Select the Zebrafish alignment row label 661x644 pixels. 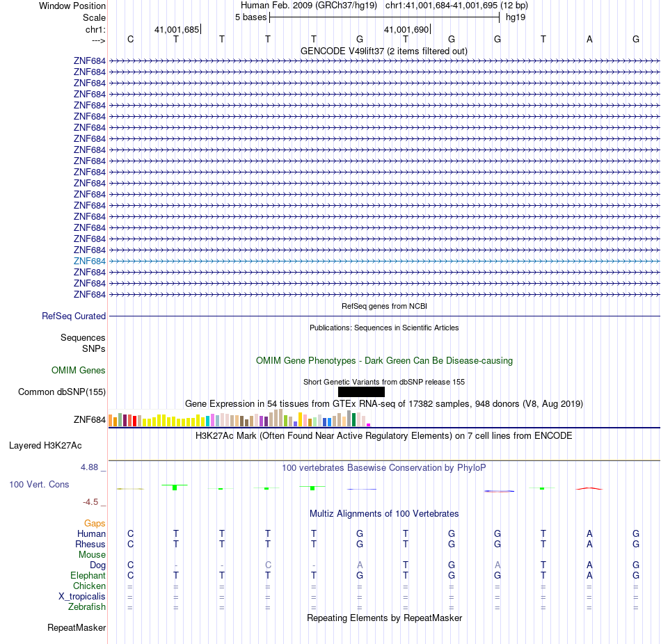(87, 607)
